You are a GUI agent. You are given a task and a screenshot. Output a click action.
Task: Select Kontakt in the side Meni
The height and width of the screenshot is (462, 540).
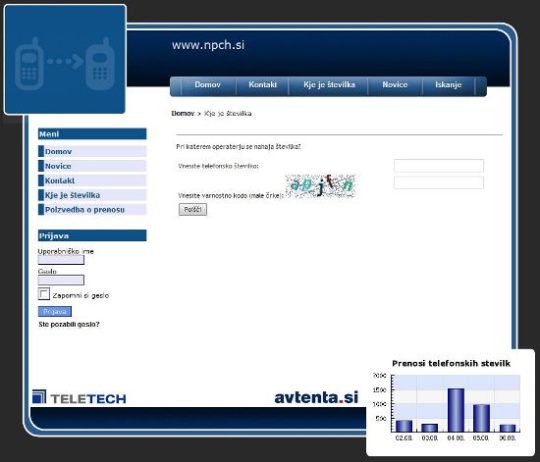[92, 180]
